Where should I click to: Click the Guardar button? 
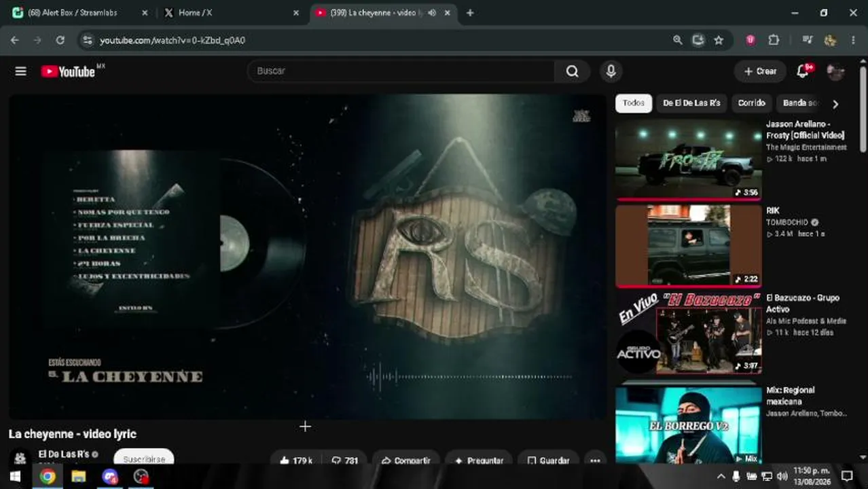click(x=548, y=460)
